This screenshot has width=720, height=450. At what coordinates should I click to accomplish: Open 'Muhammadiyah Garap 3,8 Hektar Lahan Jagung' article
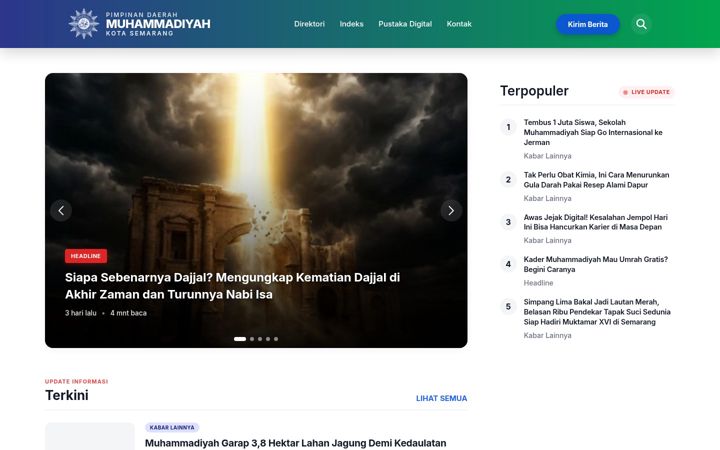(295, 443)
